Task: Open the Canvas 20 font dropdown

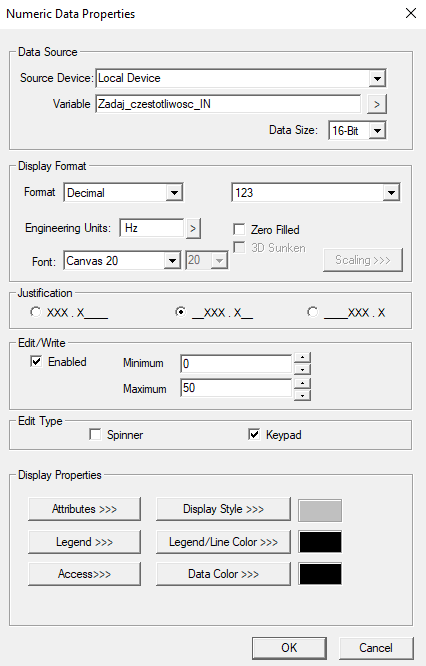Action: pyautogui.click(x=172, y=260)
